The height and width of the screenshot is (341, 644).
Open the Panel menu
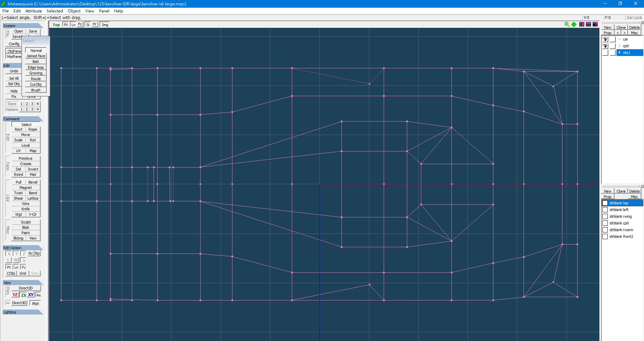coord(104,11)
